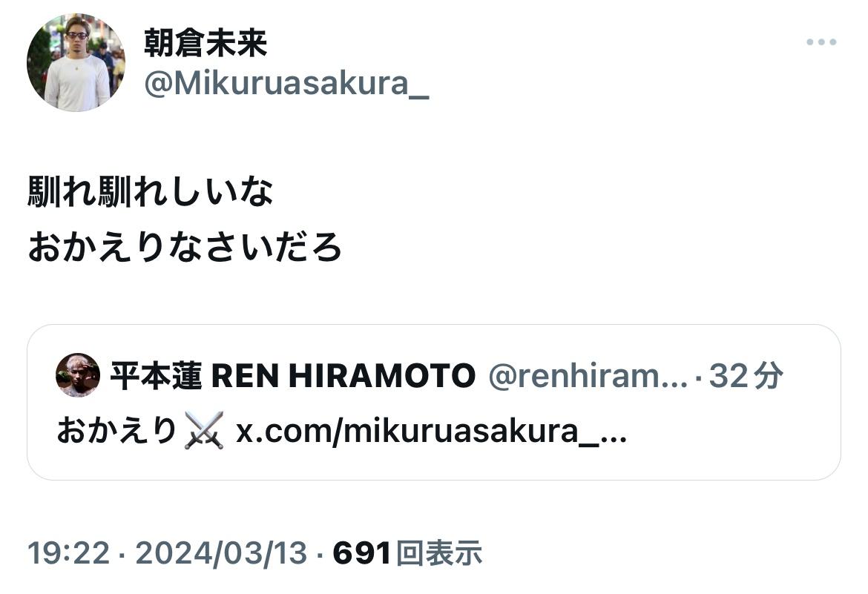This screenshot has height=594, width=868.
Task: Click the 2024/03/13 post date
Action: pos(221,553)
